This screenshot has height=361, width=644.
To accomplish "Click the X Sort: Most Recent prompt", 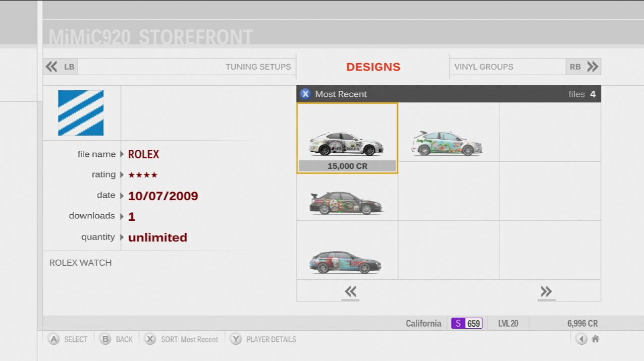I will pyautogui.click(x=181, y=339).
